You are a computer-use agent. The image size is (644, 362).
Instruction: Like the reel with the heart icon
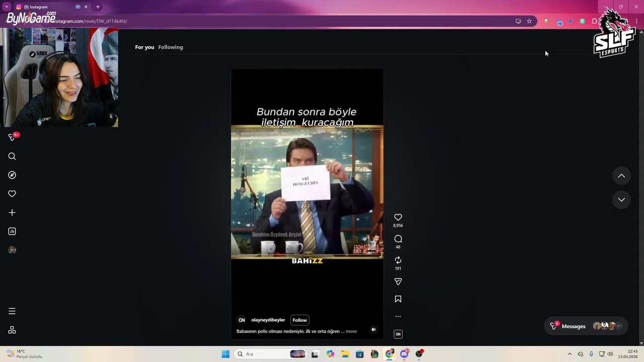pyautogui.click(x=398, y=217)
